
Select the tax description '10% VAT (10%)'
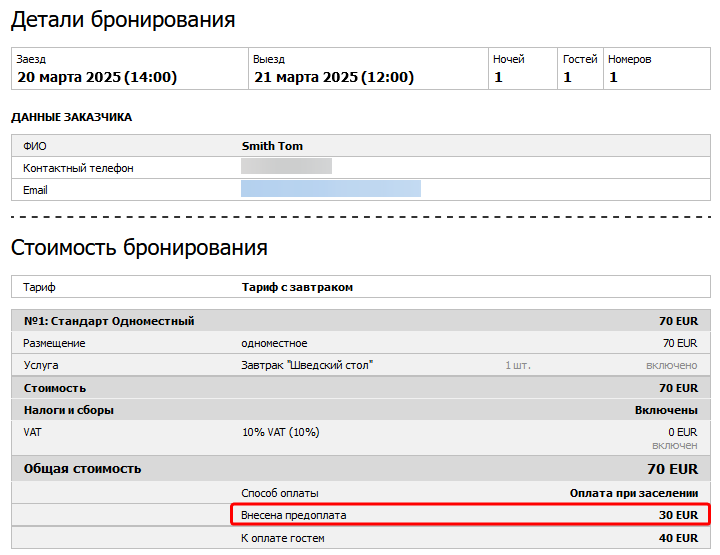click(x=281, y=432)
